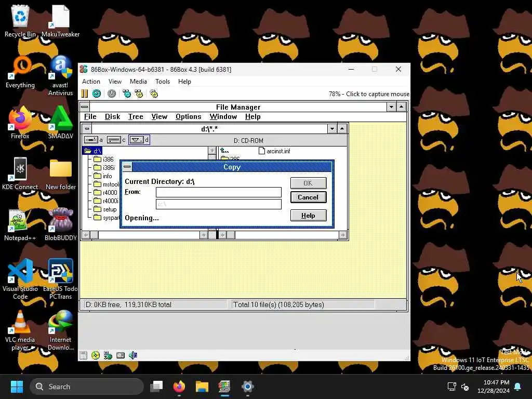
Task: Select floppy drive a in File Manager
Action: [x=94, y=140]
